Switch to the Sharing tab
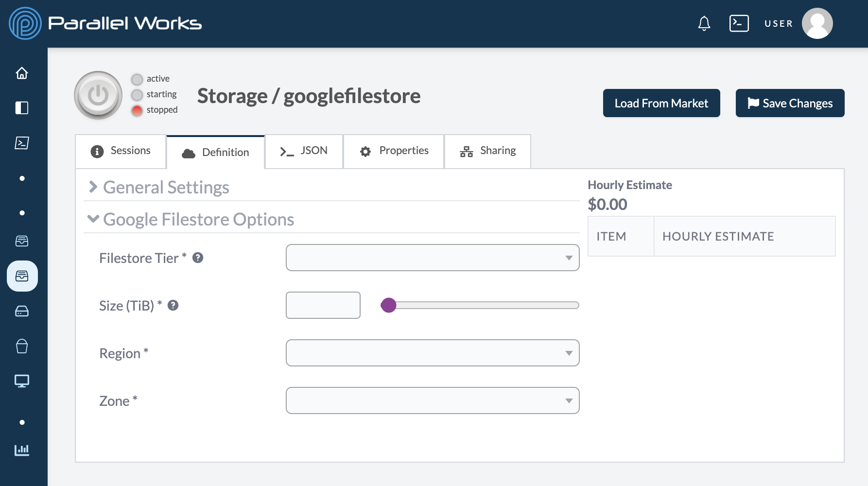868x486 pixels. point(487,151)
